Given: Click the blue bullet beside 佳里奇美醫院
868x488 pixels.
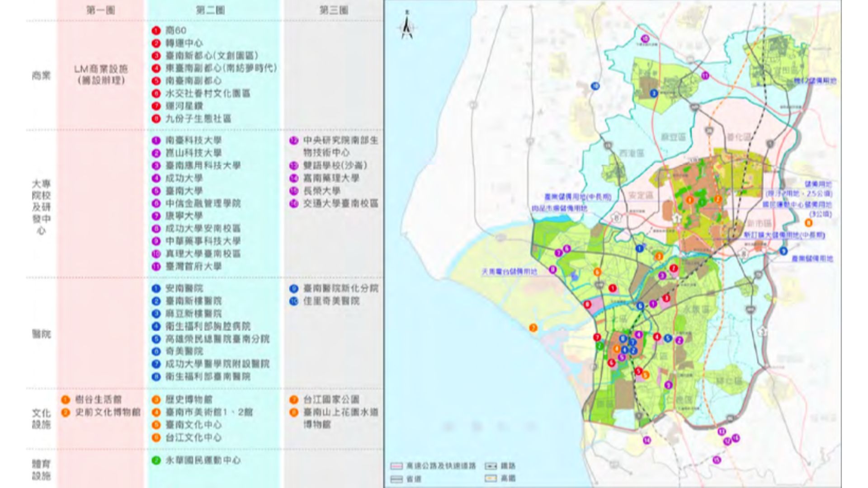Looking at the screenshot, I should 294,301.
